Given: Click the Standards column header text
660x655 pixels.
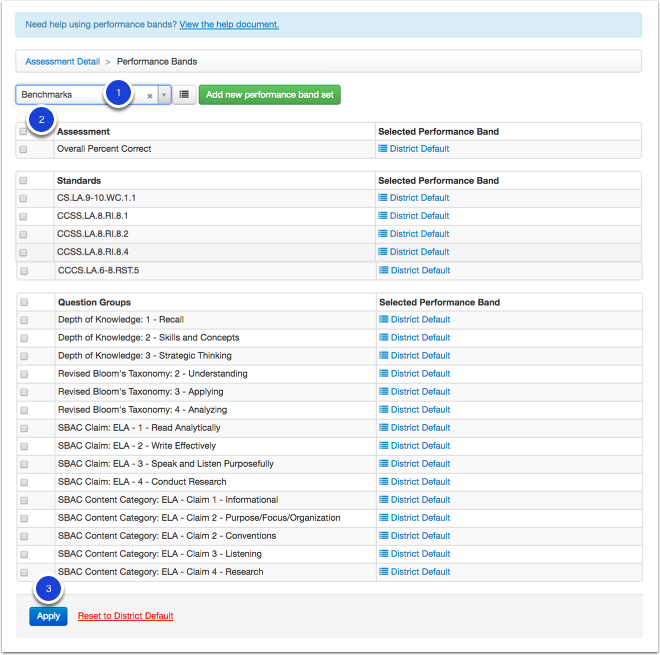Looking at the screenshot, I should [x=79, y=181].
